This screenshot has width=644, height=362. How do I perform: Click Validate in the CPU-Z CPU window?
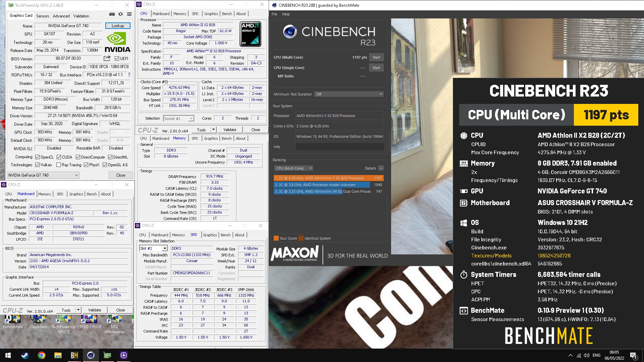point(230,130)
